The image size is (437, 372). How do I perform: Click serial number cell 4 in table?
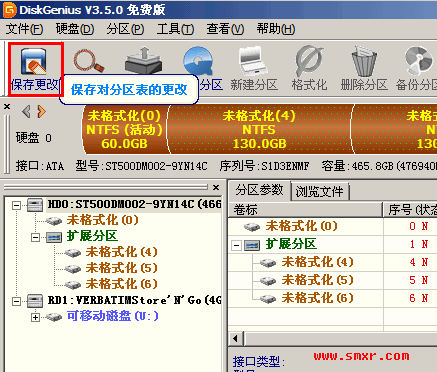coord(412,262)
